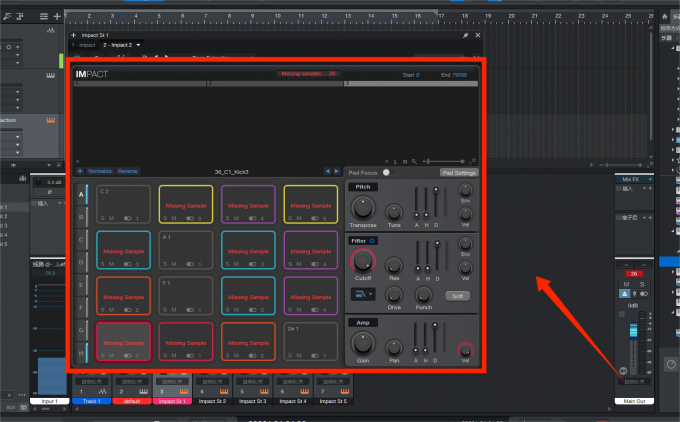Screen dimensions: 680x422
Task: Mute the D# 1 pad
Action: coord(299,355)
